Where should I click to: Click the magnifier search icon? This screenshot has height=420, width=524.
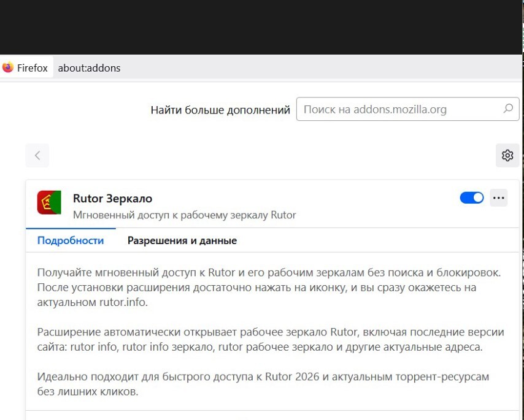pyautogui.click(x=508, y=109)
